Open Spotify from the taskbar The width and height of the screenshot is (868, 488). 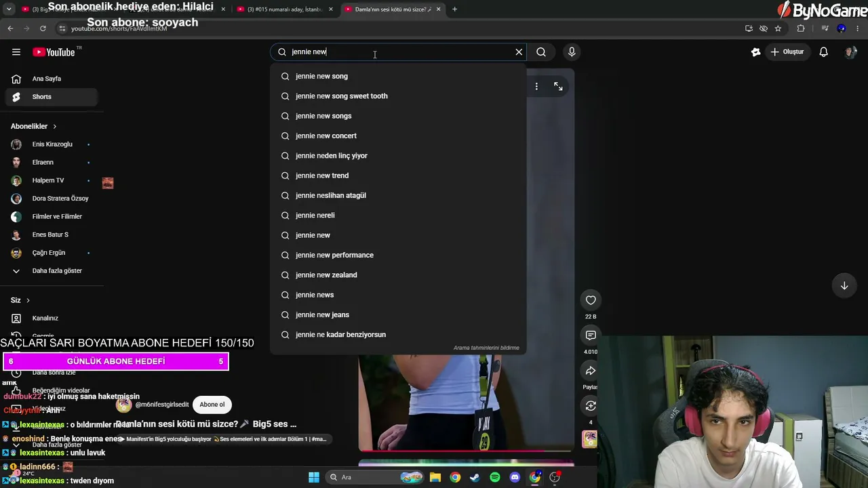(495, 477)
